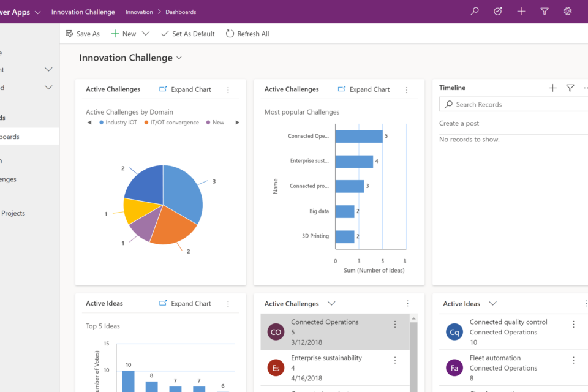The height and width of the screenshot is (392, 588).
Task: Expand the Innovation Challenge dashboard selector
Action: (x=179, y=58)
